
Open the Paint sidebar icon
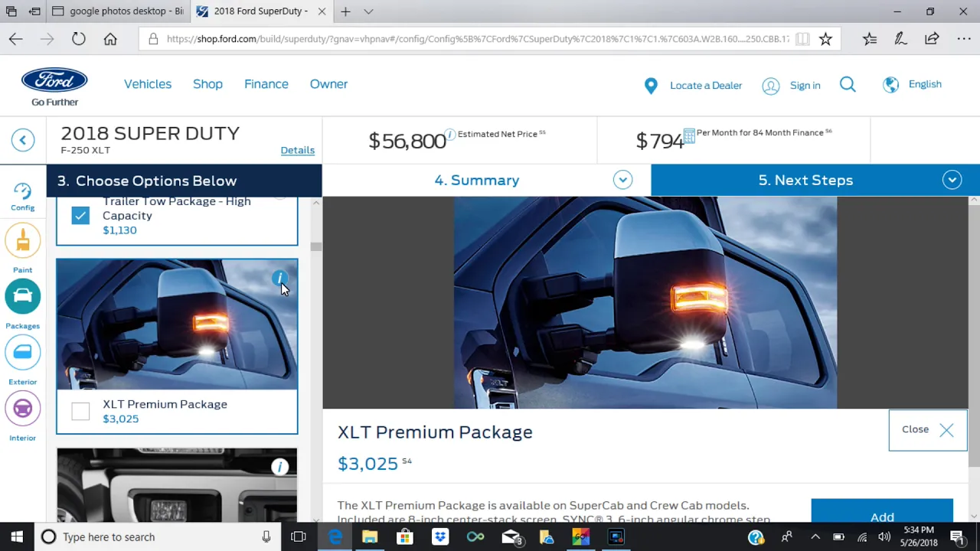point(22,241)
